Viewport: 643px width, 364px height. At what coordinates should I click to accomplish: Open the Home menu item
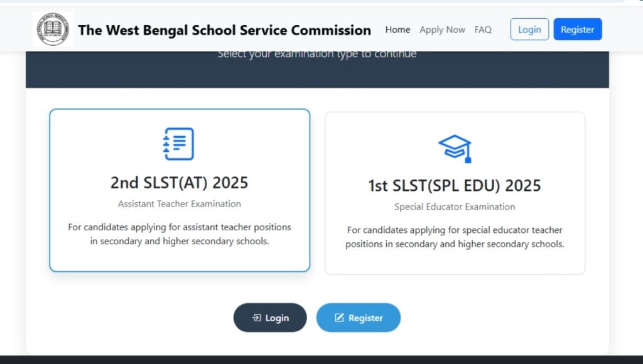(397, 29)
